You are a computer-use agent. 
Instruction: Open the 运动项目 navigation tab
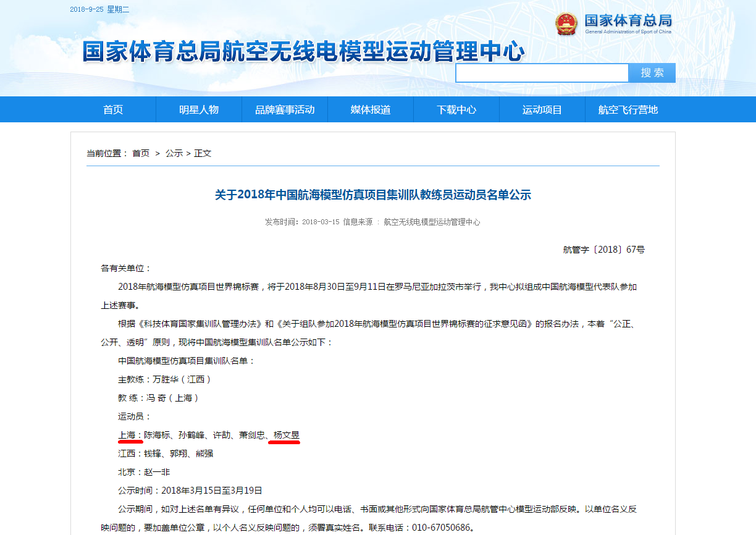(x=542, y=109)
